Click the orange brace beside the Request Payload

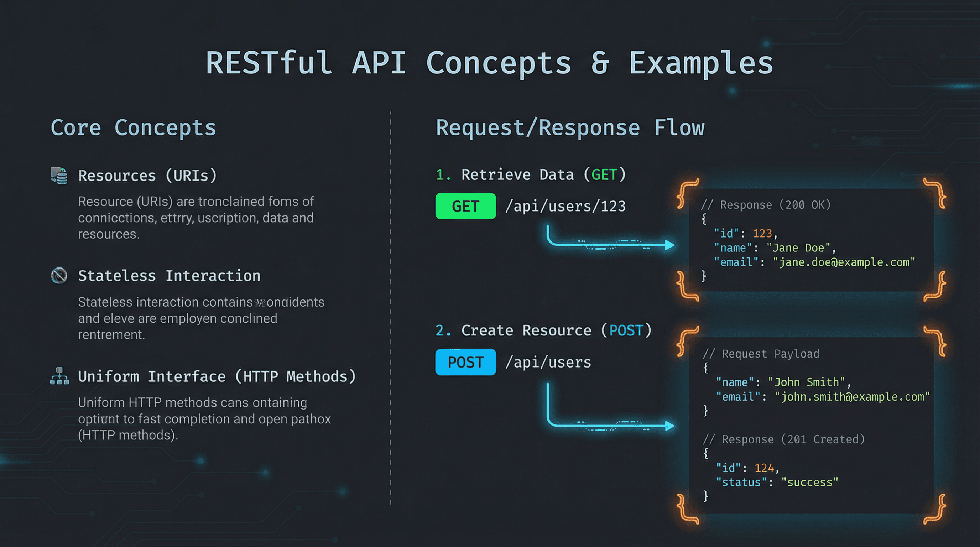pyautogui.click(x=683, y=342)
